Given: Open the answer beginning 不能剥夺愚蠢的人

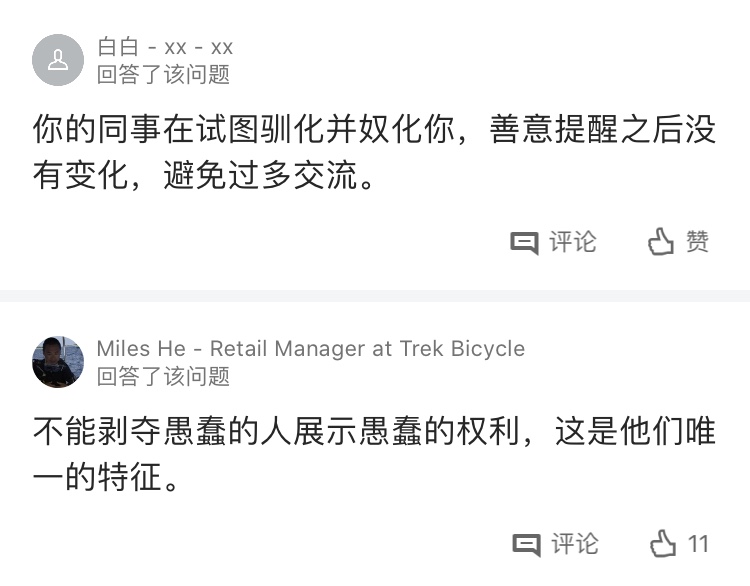Looking at the screenshot, I should coord(375,453).
